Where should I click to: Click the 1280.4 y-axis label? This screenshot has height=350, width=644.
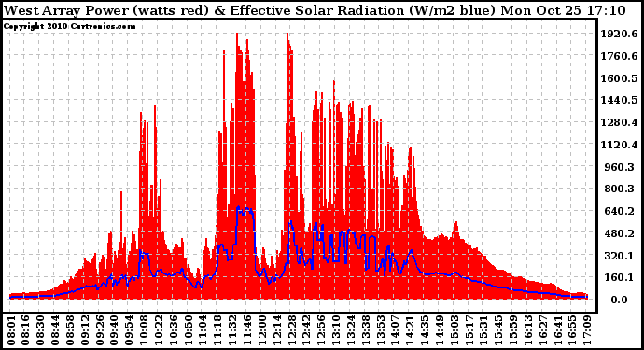point(620,122)
